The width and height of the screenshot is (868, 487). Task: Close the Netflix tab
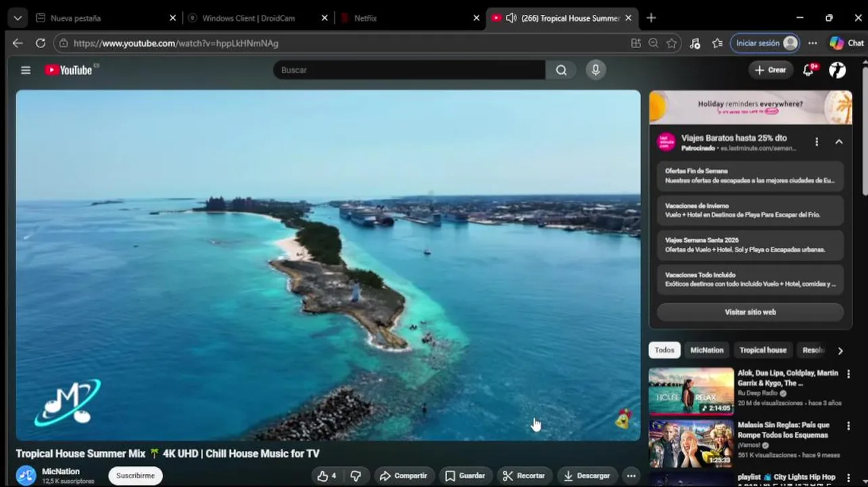[476, 18]
